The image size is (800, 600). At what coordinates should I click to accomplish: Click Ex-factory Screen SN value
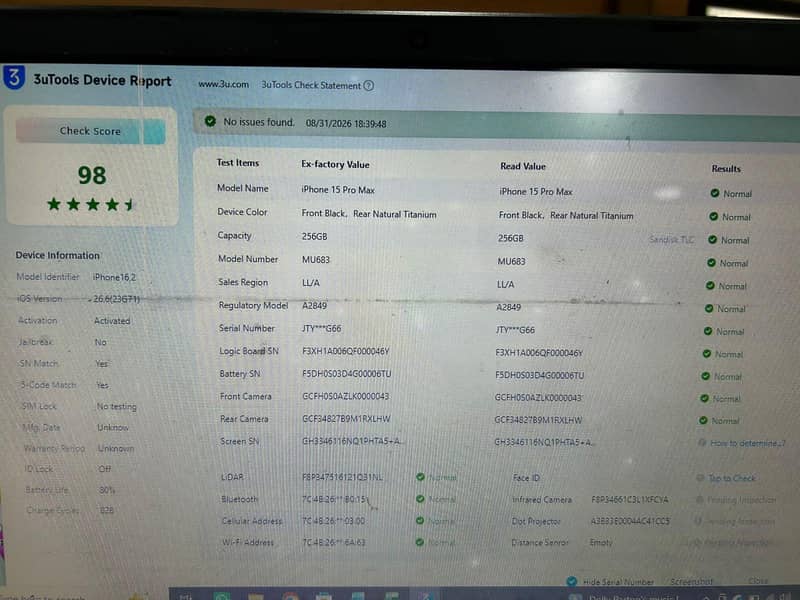tap(352, 441)
